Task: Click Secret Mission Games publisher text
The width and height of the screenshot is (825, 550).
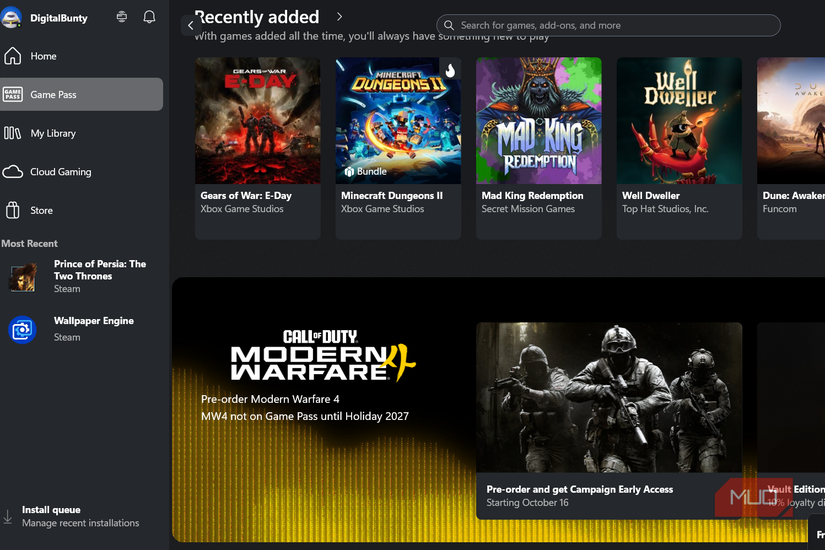Action: click(x=528, y=209)
